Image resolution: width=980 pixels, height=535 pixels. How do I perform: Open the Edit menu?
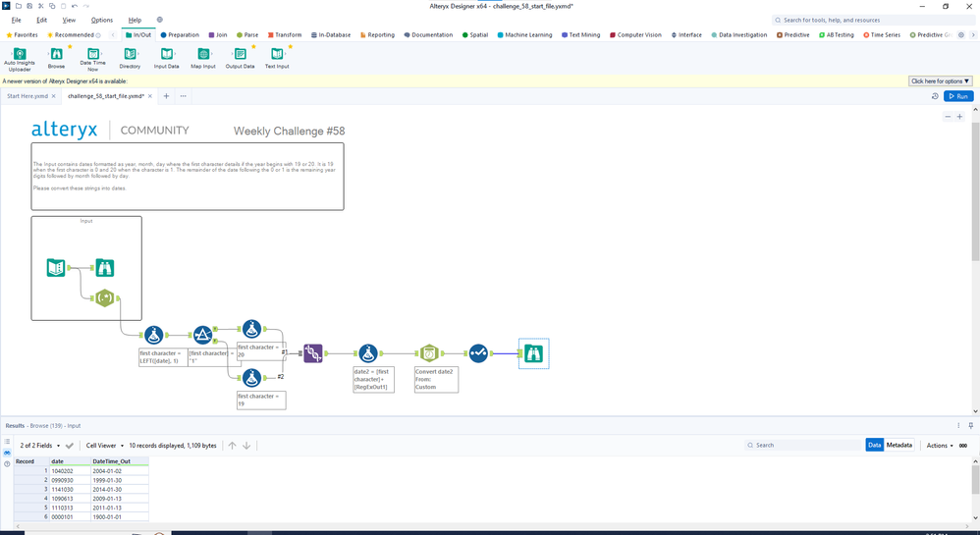[42, 20]
